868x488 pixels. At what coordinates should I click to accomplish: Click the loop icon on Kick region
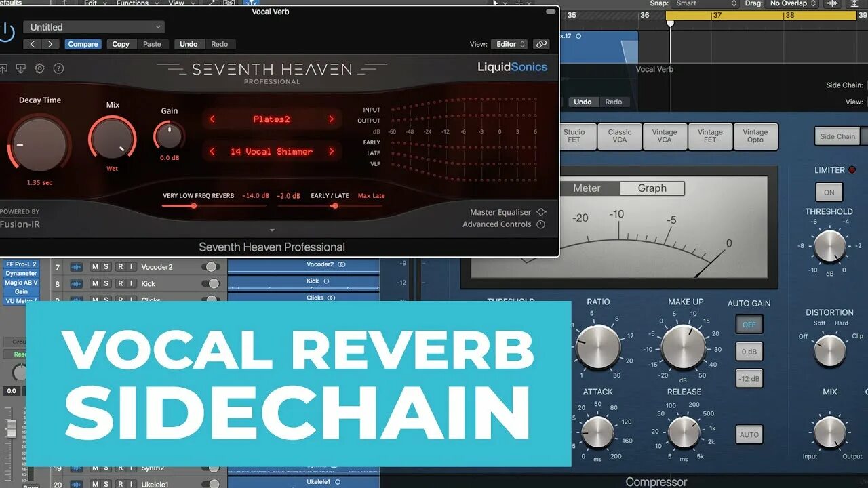point(326,281)
